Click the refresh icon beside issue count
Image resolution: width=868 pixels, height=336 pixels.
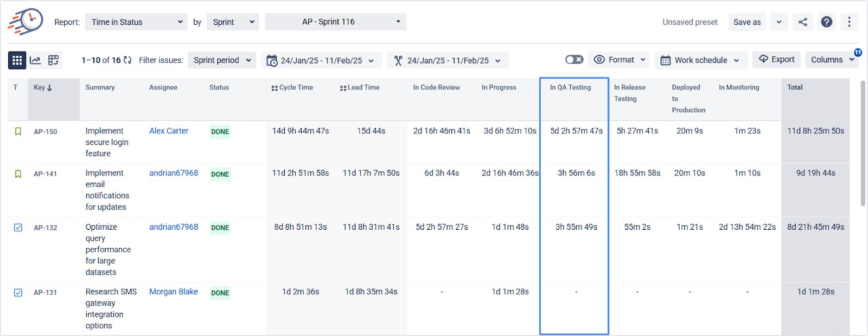(127, 60)
